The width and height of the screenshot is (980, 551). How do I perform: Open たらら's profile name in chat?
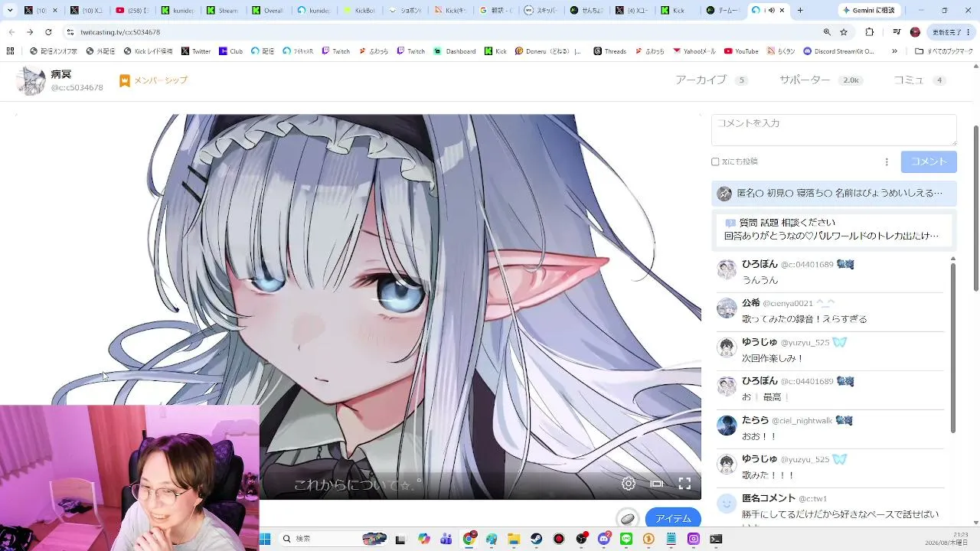755,420
